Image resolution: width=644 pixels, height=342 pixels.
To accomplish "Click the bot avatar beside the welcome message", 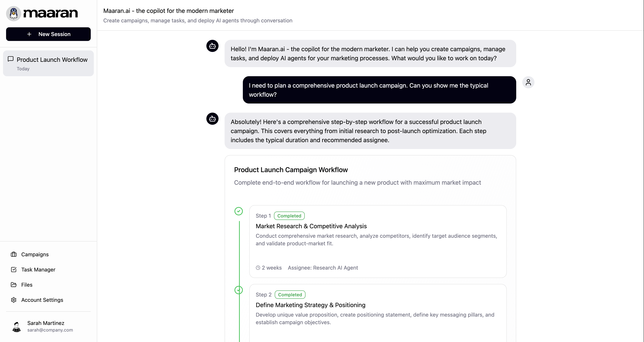I will pos(212,46).
